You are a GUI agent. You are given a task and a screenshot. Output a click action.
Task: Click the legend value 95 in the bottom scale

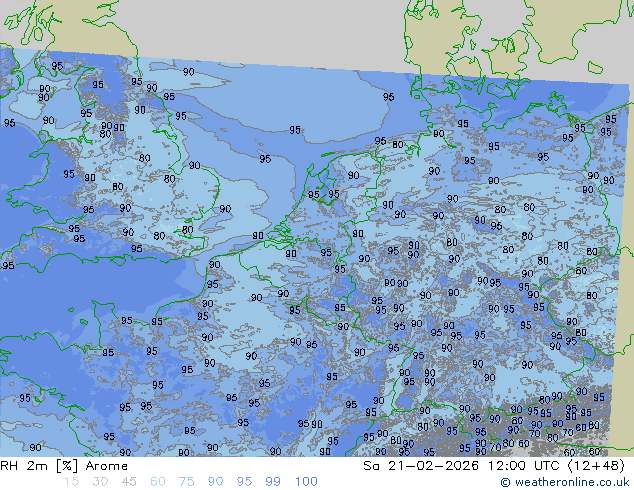pyautogui.click(x=244, y=482)
